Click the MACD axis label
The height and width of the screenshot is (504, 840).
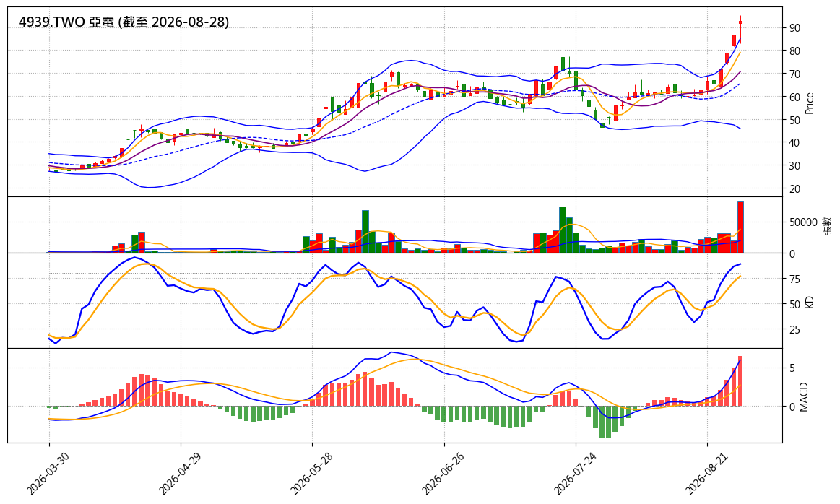tap(804, 397)
